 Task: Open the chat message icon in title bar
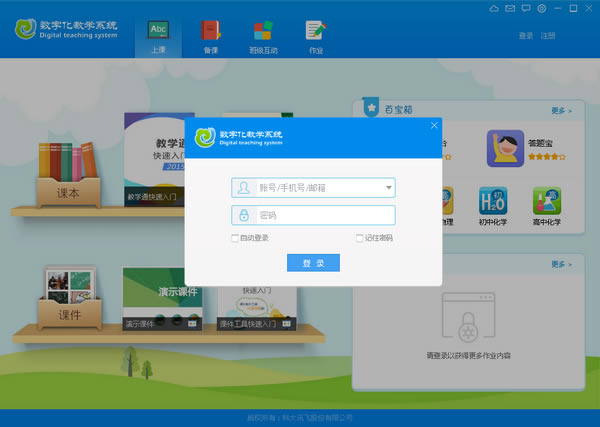point(526,8)
